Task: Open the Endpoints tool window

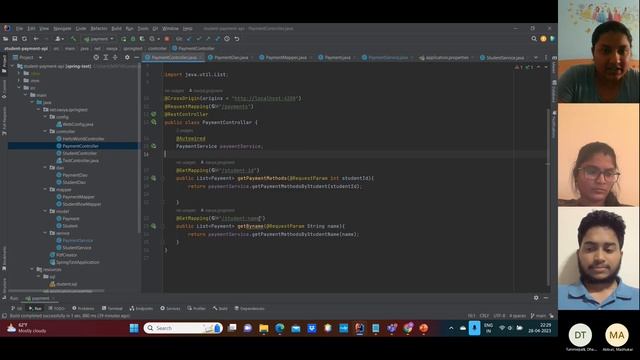Action: tap(141, 309)
